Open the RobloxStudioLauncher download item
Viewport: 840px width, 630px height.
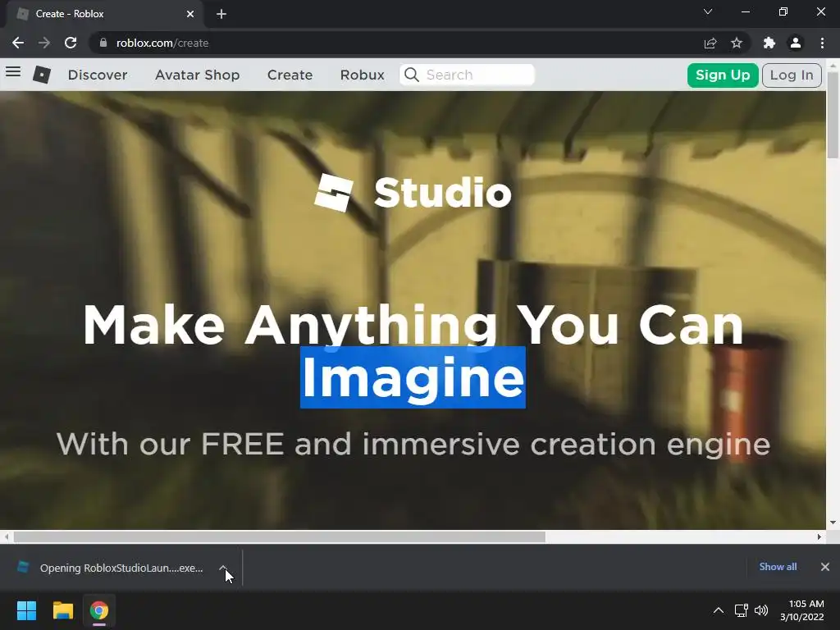pyautogui.click(x=110, y=568)
